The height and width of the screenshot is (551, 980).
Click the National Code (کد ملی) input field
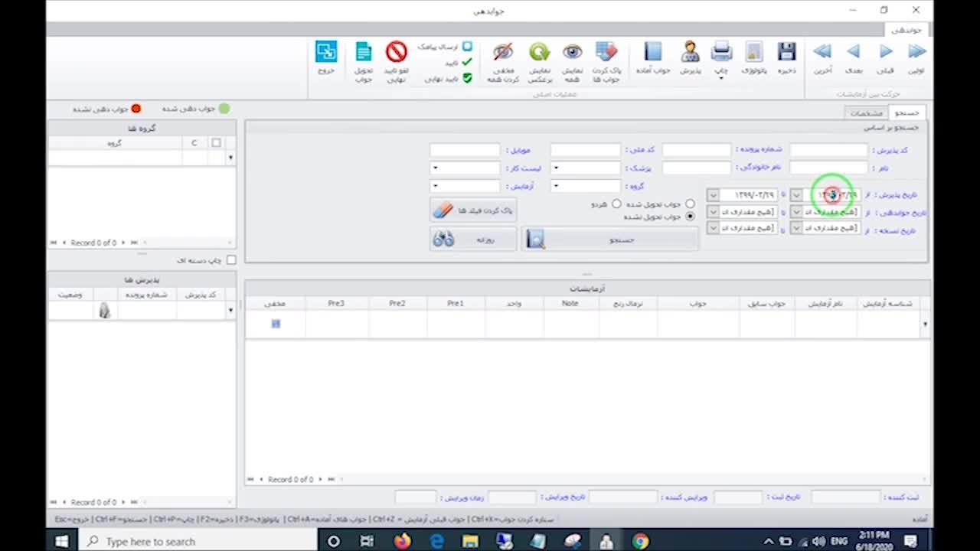[585, 150]
